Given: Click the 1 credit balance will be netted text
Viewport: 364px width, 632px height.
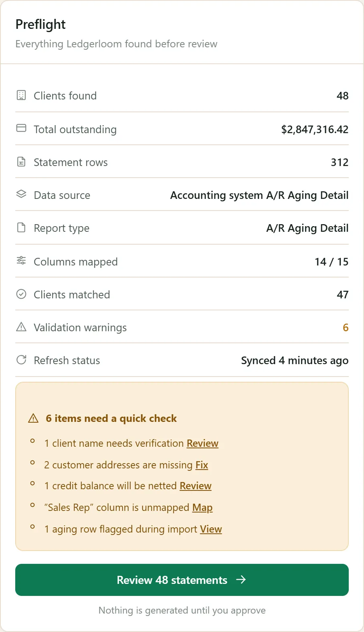Looking at the screenshot, I should (110, 486).
